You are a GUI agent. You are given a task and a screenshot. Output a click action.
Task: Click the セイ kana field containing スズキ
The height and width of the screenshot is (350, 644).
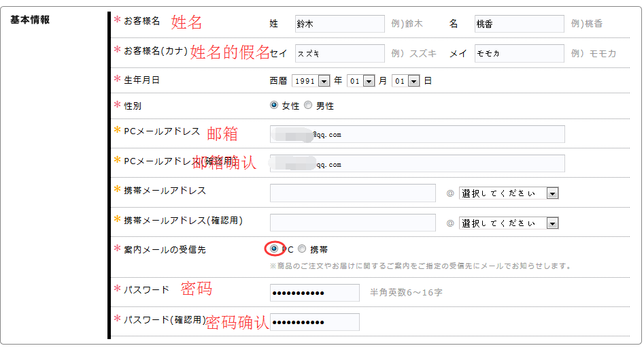pyautogui.click(x=339, y=53)
